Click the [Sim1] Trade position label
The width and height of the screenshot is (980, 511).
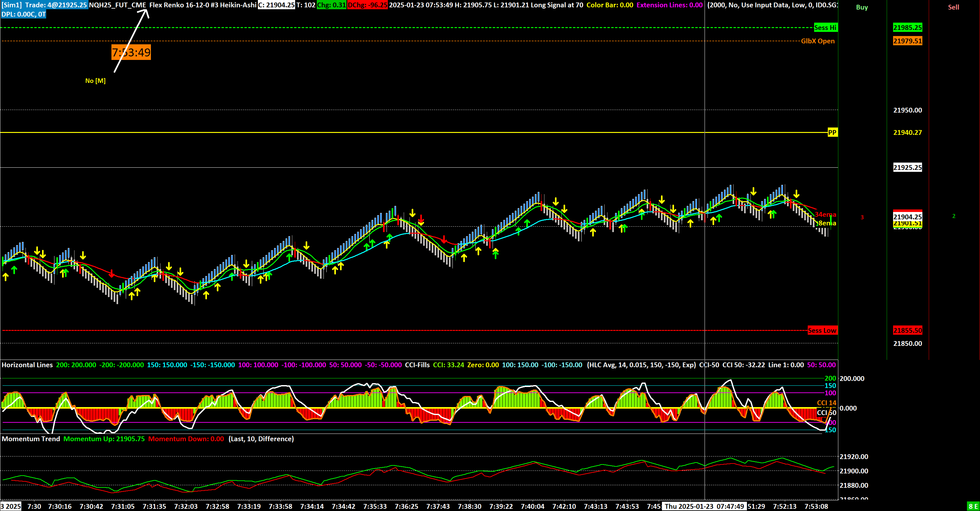[x=44, y=5]
